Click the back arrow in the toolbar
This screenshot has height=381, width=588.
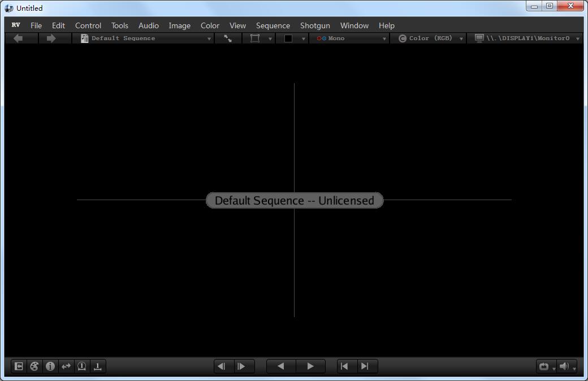[18, 38]
